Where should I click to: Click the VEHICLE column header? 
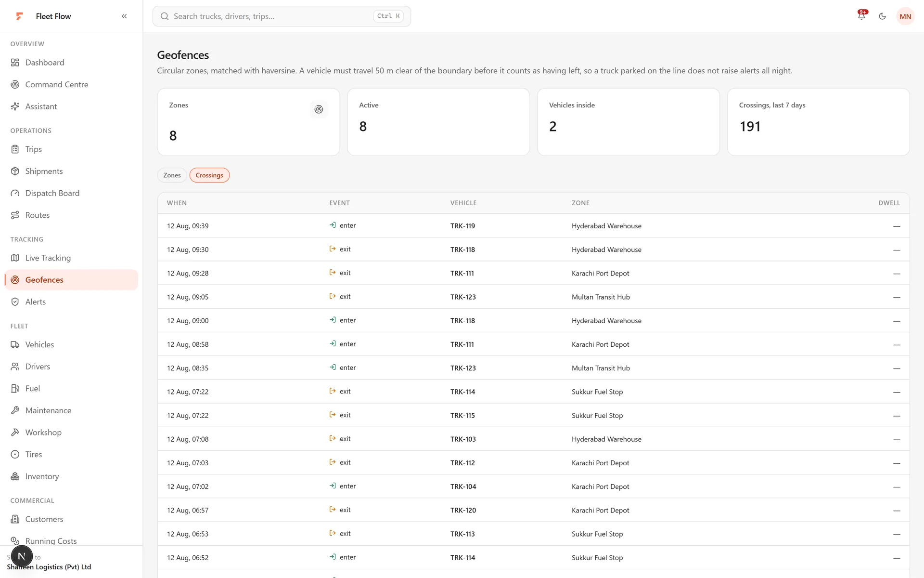click(x=463, y=203)
